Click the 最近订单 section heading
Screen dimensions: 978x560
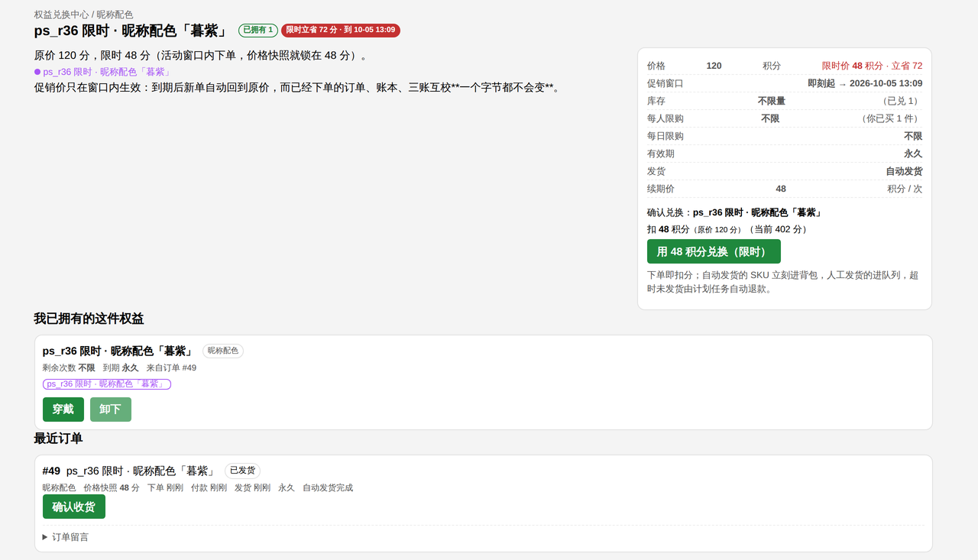pos(58,439)
